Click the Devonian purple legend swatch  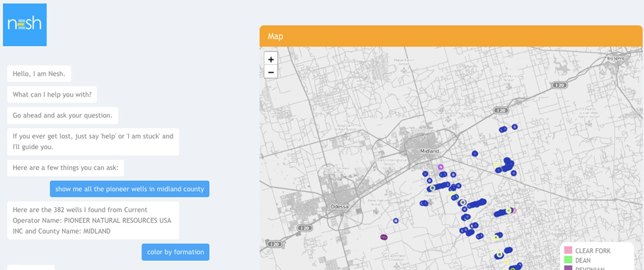coord(568,268)
